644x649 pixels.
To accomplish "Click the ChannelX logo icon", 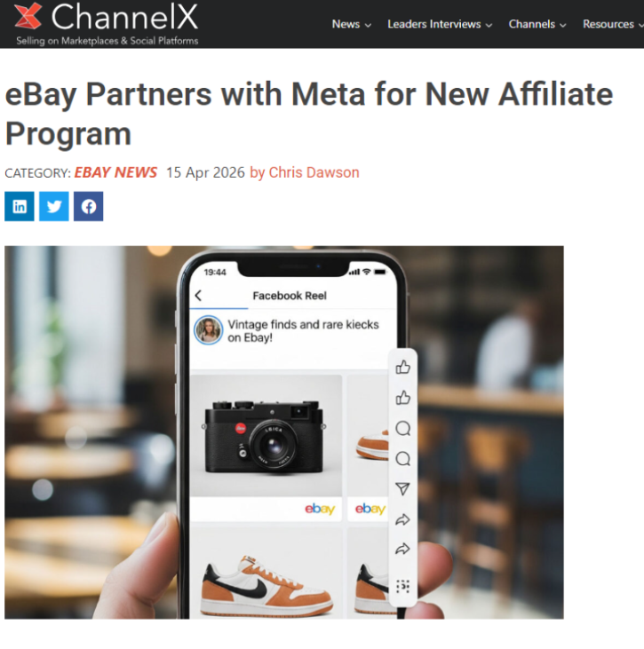I will [28, 16].
